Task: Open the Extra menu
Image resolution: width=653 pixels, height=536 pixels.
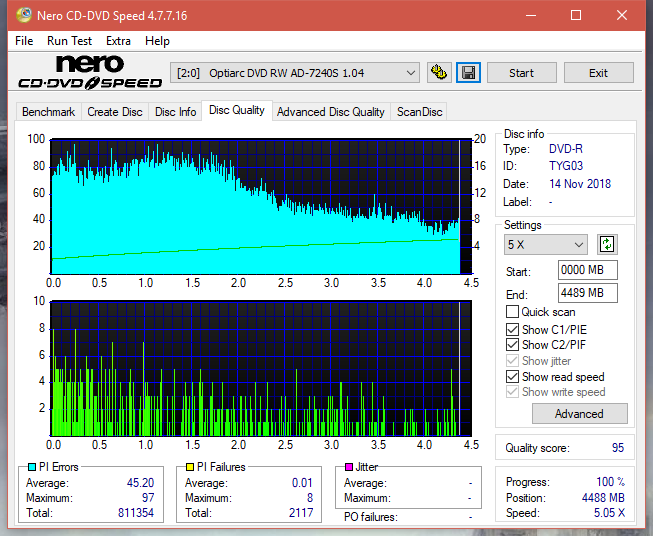Action: (x=118, y=41)
